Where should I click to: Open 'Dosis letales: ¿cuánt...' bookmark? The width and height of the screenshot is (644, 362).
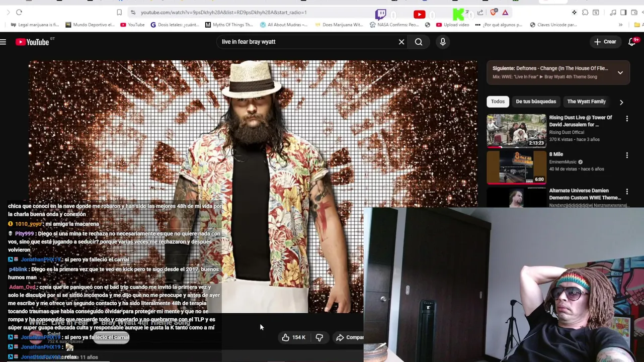point(175,25)
